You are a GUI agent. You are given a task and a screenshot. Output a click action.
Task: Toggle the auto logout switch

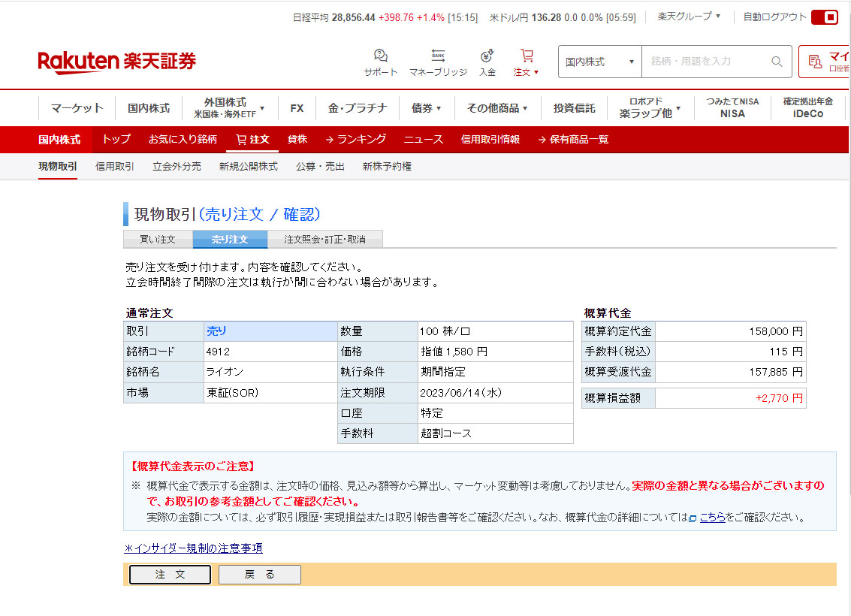tap(824, 17)
